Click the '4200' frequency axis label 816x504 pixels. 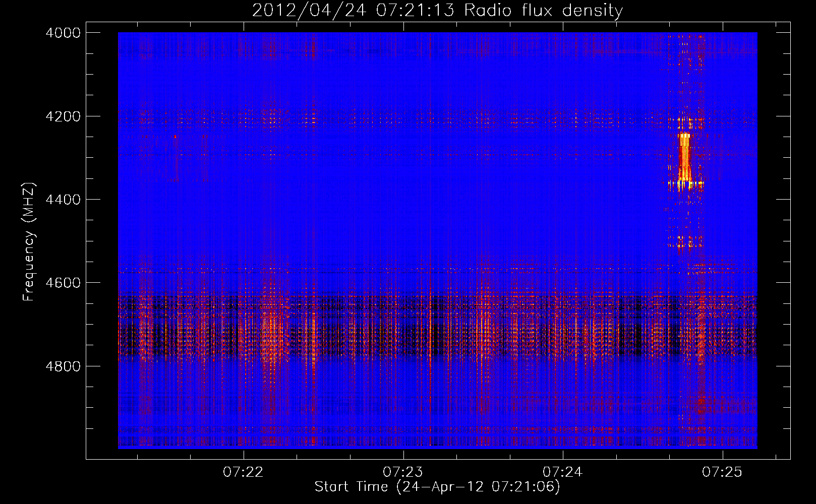[63, 116]
